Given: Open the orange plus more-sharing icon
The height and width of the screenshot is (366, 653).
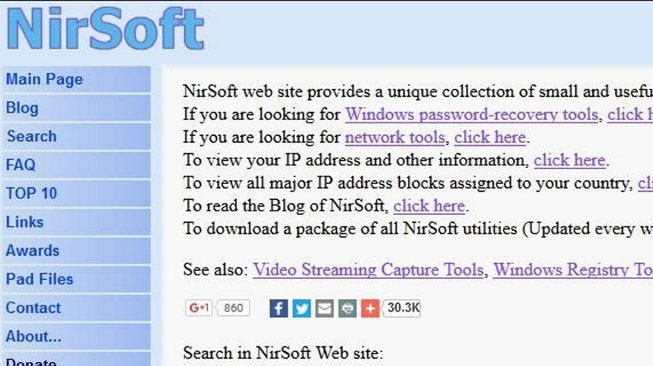Looking at the screenshot, I should tap(370, 309).
